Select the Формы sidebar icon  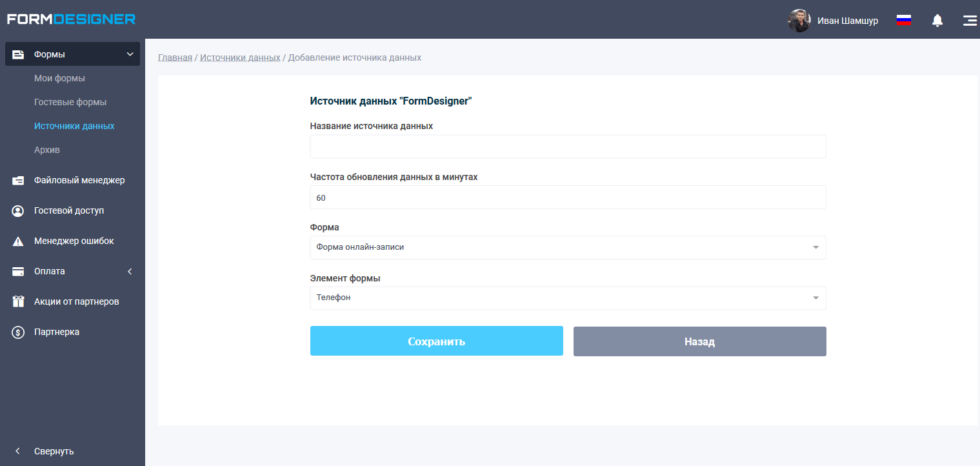(x=17, y=54)
